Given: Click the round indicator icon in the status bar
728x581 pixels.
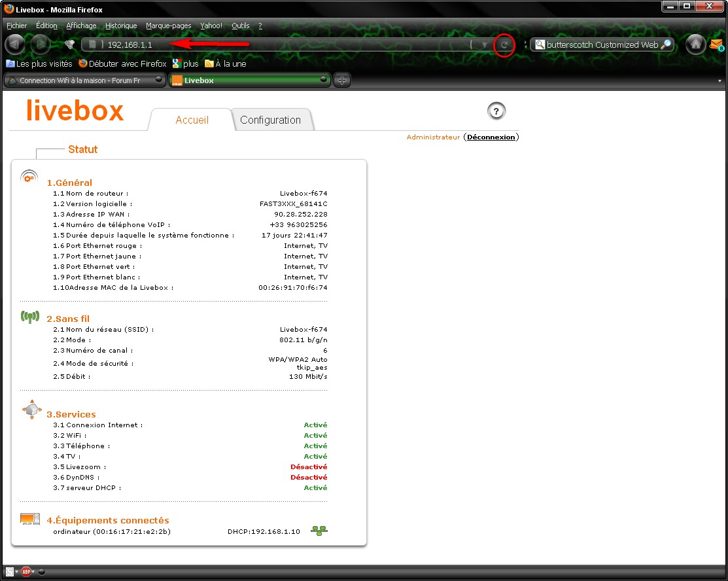Looking at the screenshot, I should (41, 572).
